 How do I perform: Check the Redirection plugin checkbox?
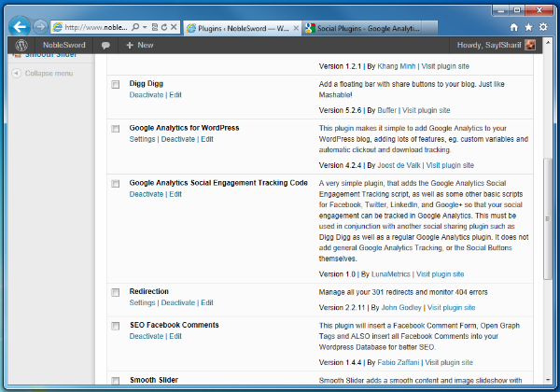(116, 293)
